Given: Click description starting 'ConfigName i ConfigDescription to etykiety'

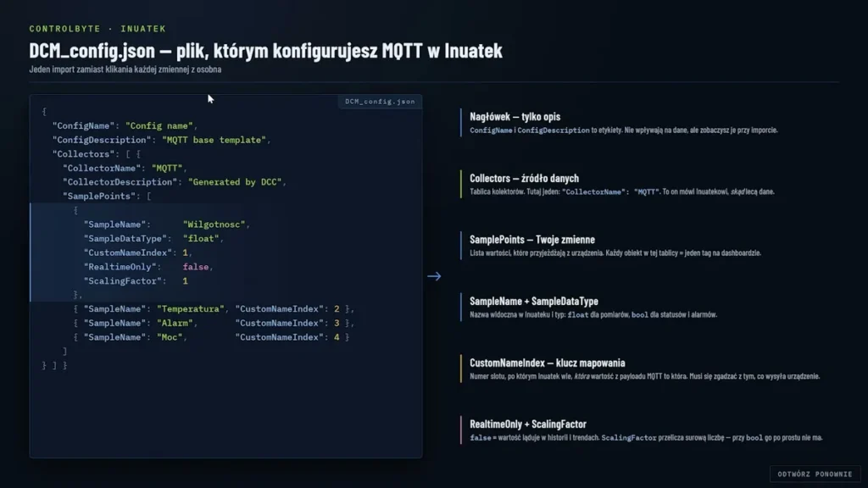Looking at the screenshot, I should [x=624, y=130].
